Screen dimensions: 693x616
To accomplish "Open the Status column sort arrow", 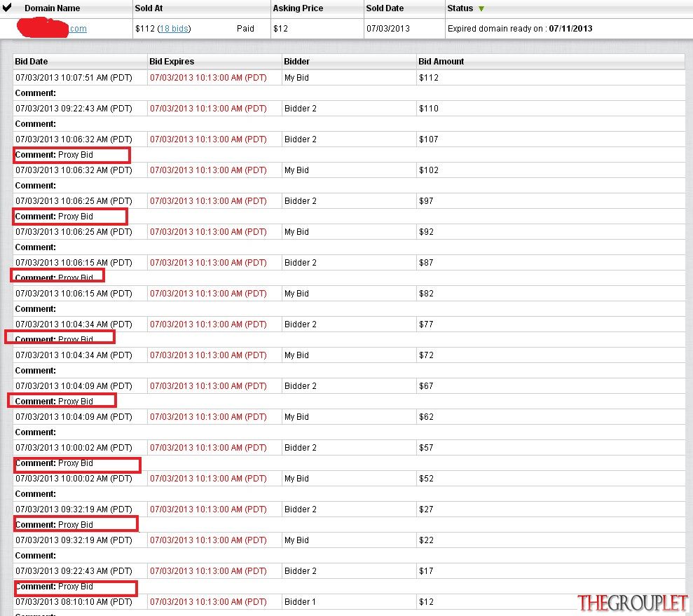I will pos(481,8).
